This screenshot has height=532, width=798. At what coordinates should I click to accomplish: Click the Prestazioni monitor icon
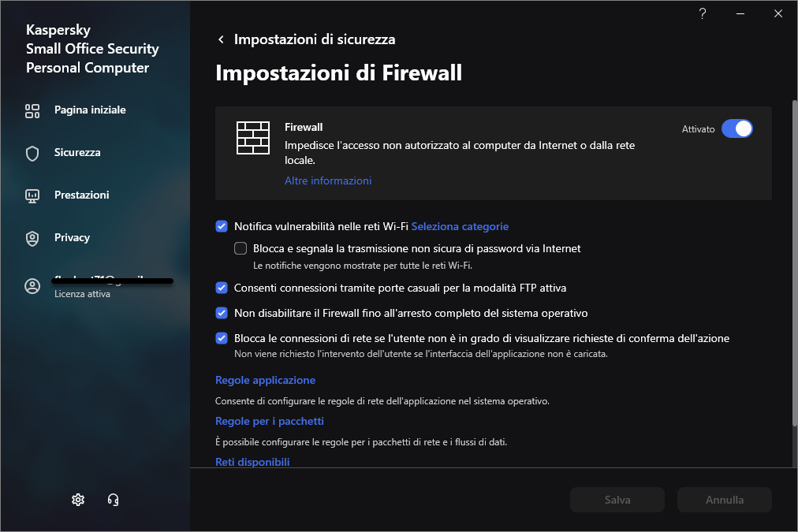(32, 195)
